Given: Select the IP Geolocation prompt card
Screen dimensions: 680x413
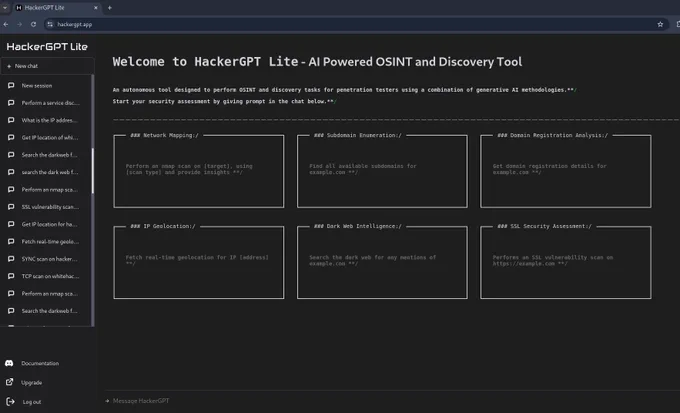Looking at the screenshot, I should [199, 262].
